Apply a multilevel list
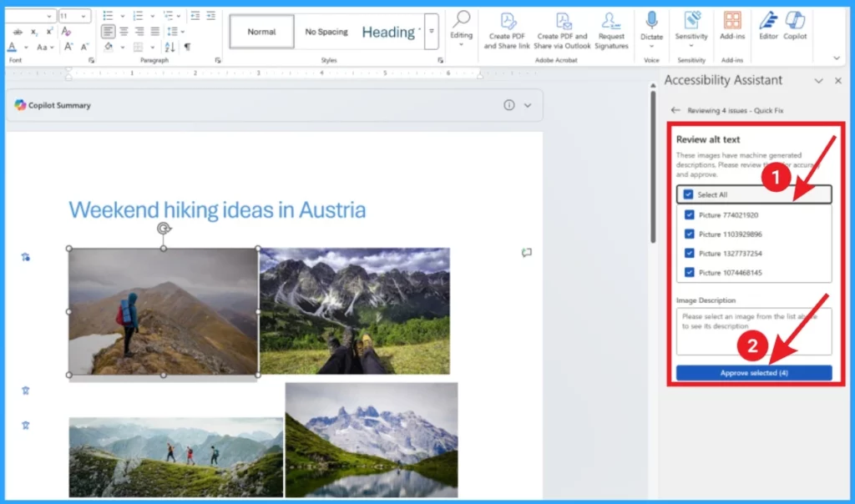Image resolution: width=855 pixels, height=504 pixels. pyautogui.click(x=168, y=16)
